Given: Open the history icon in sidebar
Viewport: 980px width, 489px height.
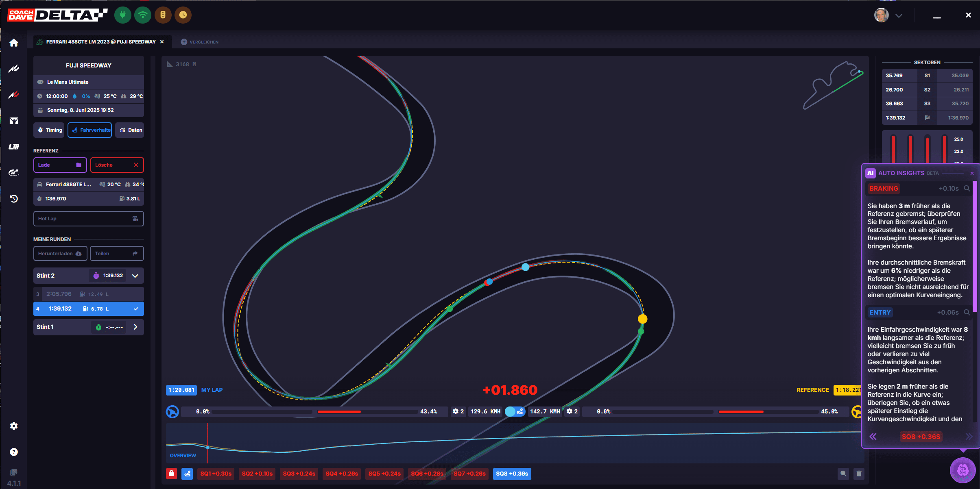Looking at the screenshot, I should pos(14,199).
